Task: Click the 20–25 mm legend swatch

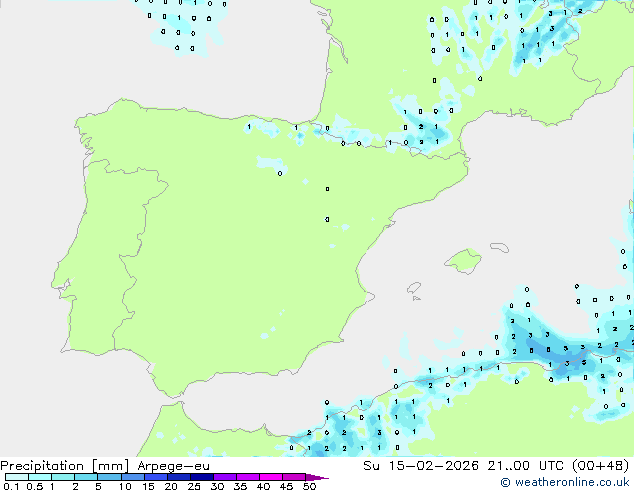Action: 179,477
